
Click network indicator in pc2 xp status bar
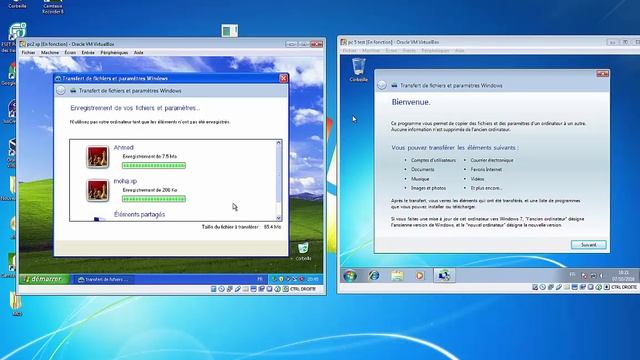tap(230, 289)
